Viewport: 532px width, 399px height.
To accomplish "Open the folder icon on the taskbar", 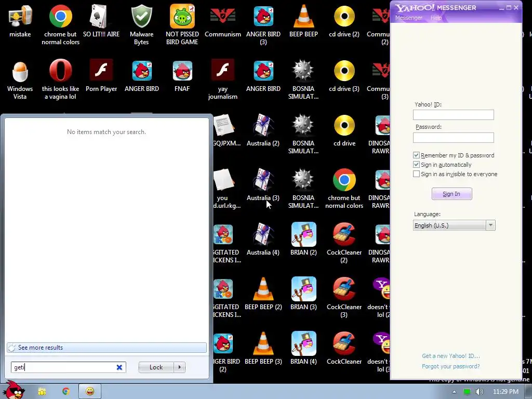I will [42, 392].
